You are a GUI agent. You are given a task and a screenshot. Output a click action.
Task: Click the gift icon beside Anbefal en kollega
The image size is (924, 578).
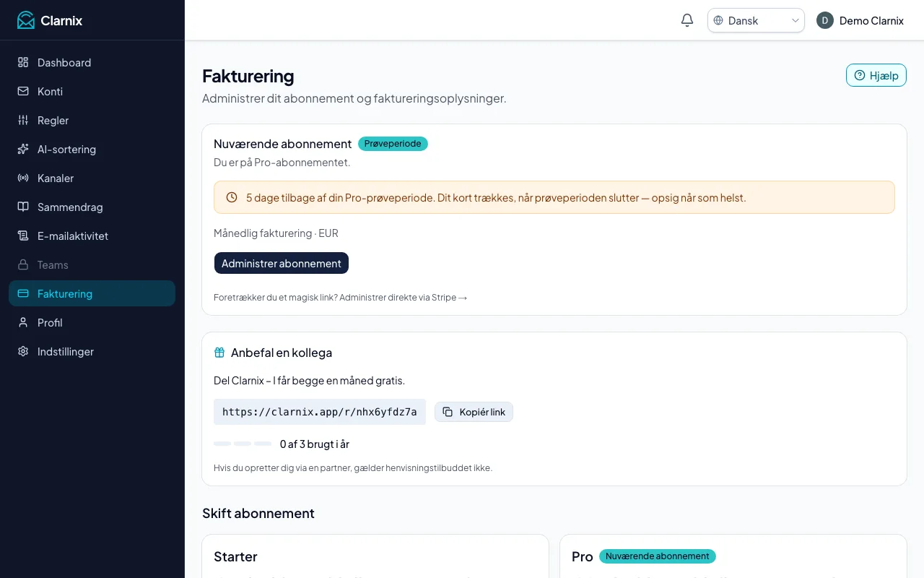219,353
